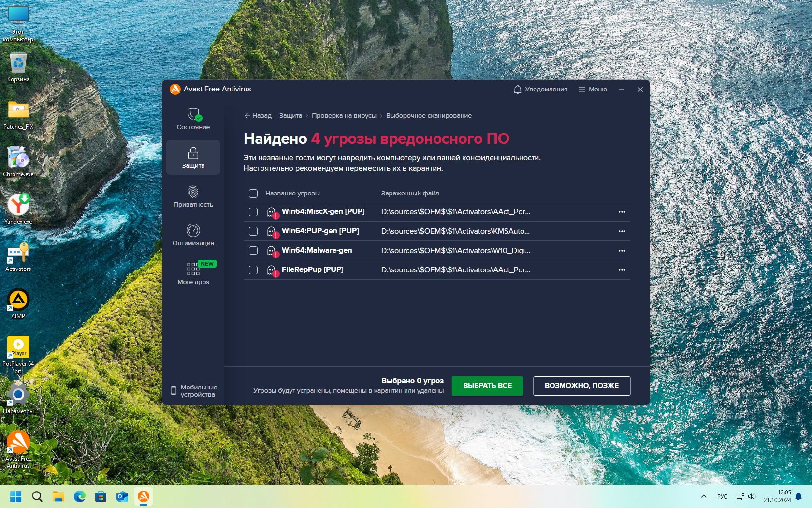Open Outlook from the taskbar
Screen dimensions: 812x508
pos(122,496)
